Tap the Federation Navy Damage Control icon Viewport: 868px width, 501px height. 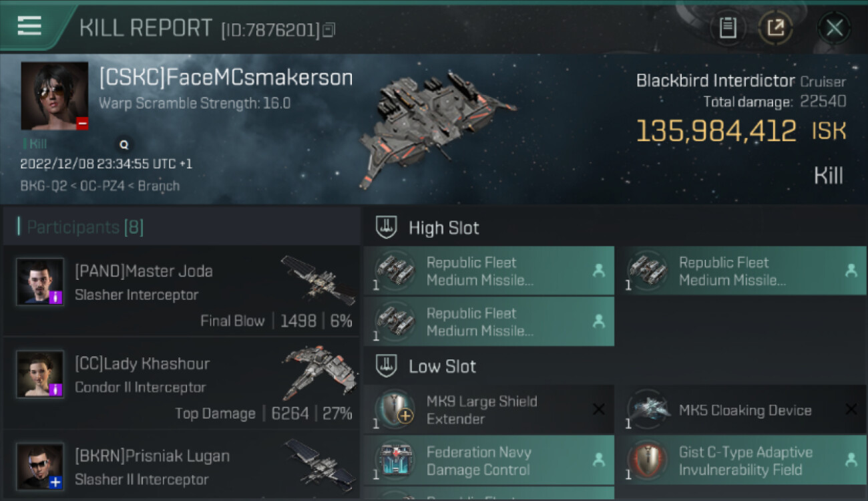(396, 461)
